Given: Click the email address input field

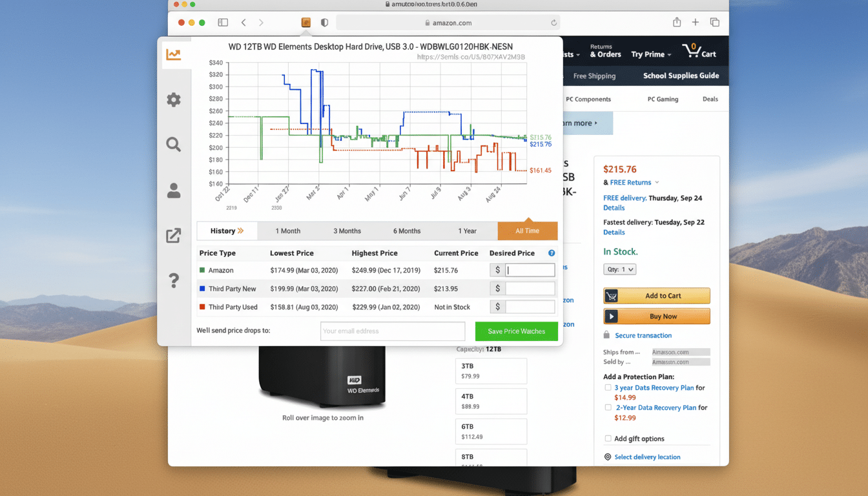Looking at the screenshot, I should click(392, 331).
